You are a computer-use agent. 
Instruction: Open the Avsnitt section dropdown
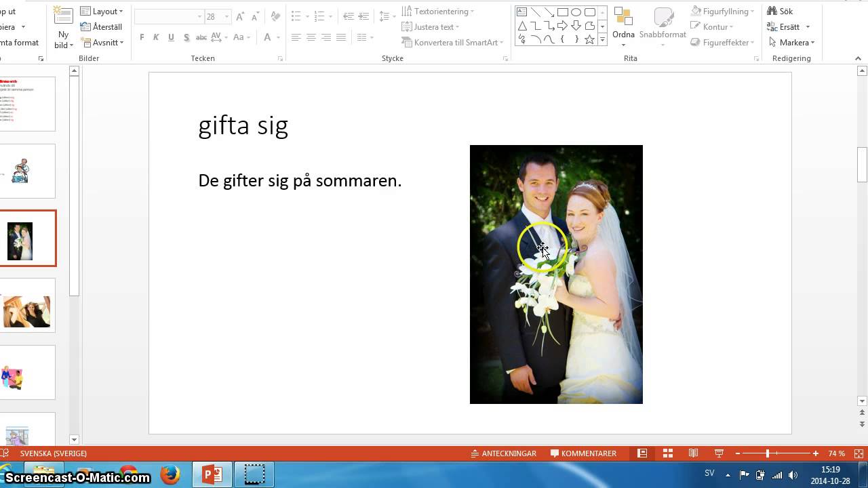point(102,43)
